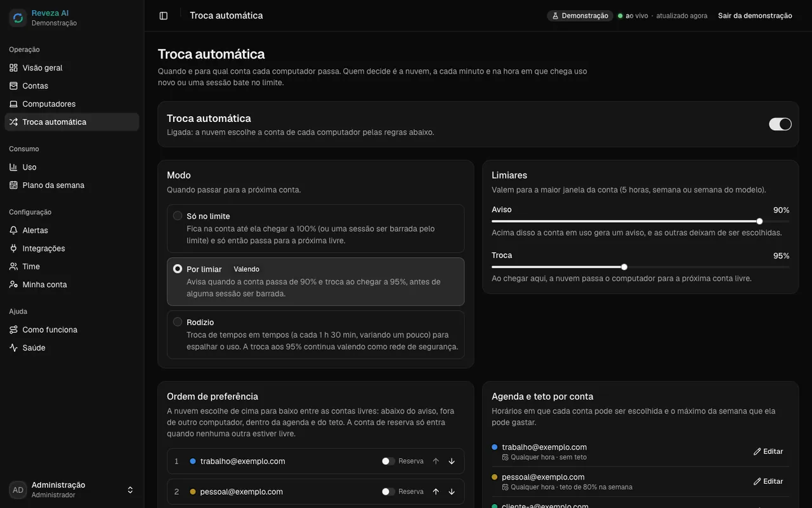Click the Computadores laptop icon
The width and height of the screenshot is (812, 508).
tap(13, 104)
